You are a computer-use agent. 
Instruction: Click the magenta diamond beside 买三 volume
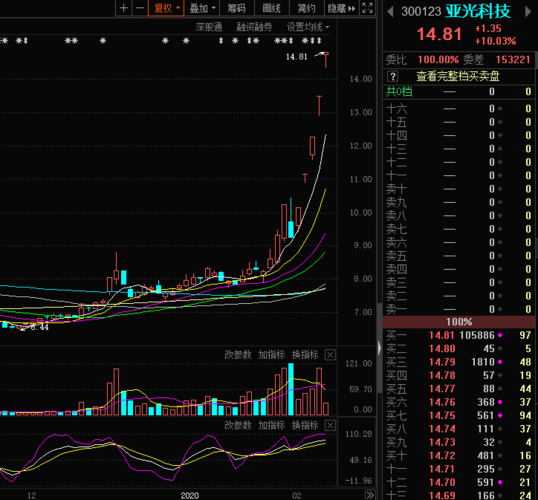coord(500,362)
